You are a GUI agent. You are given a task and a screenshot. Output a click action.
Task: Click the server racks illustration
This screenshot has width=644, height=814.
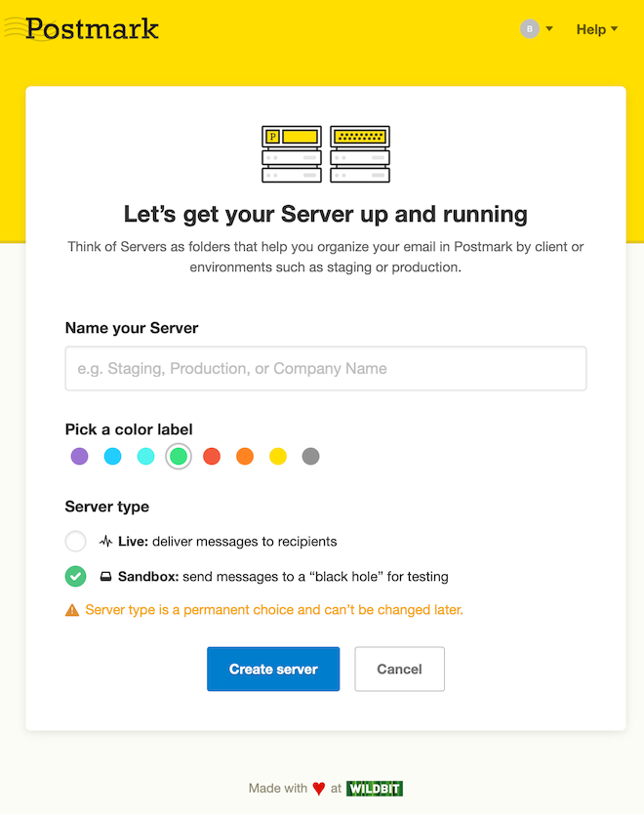326,154
